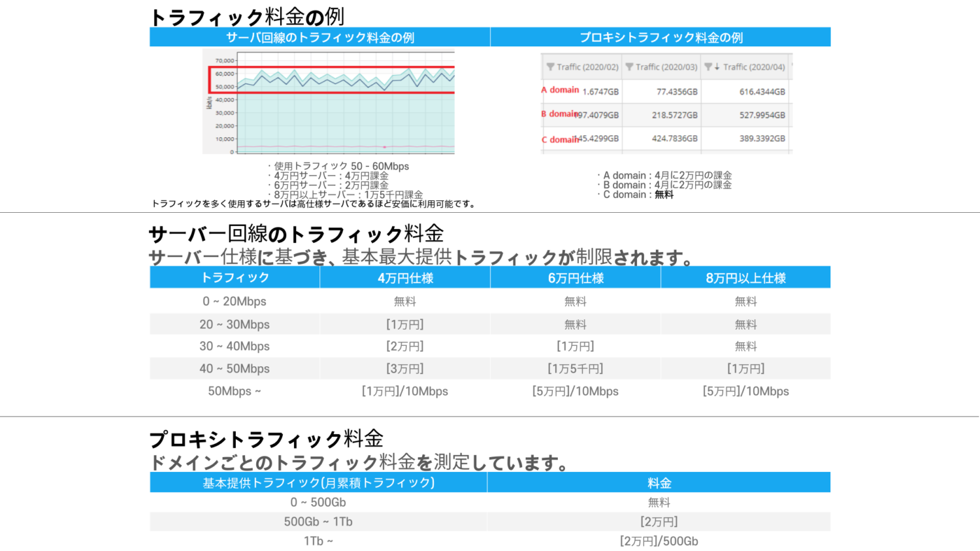This screenshot has width=980, height=551.
Task: Select the red A domain label
Action: 560,90
